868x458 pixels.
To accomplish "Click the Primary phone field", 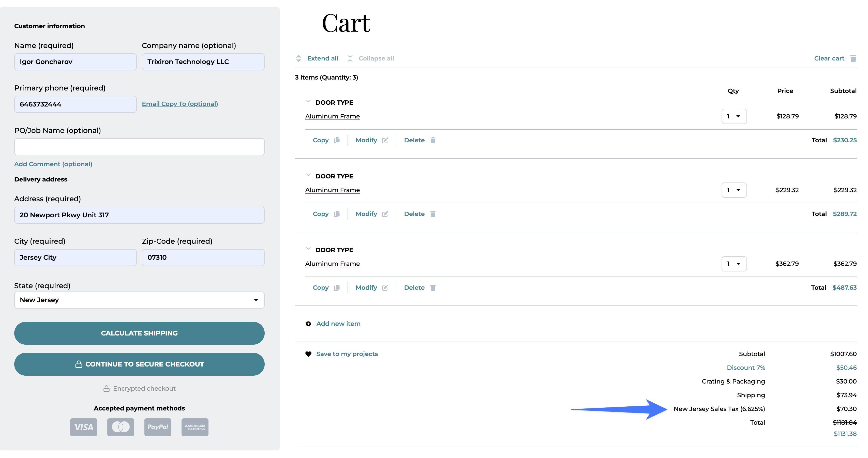I will coord(75,104).
